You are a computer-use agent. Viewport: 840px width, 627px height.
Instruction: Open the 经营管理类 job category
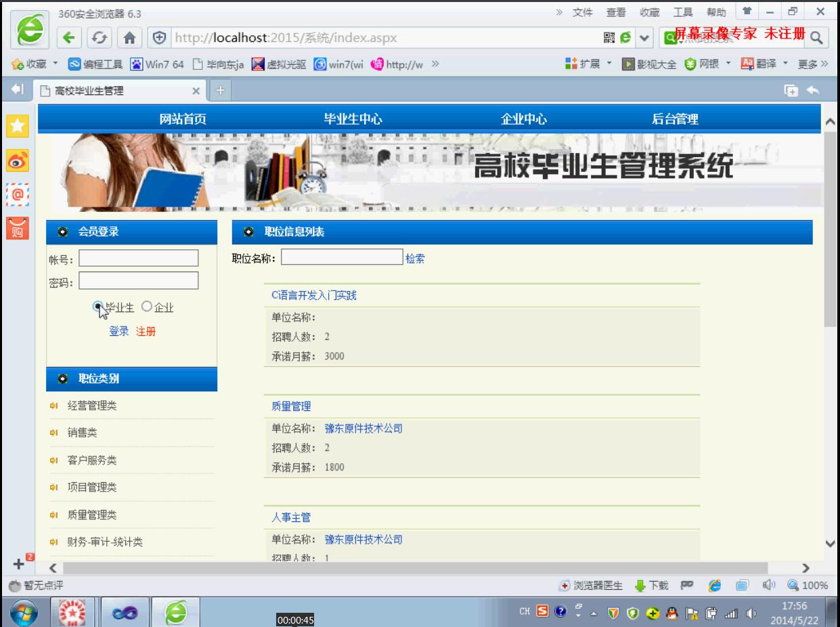point(92,406)
